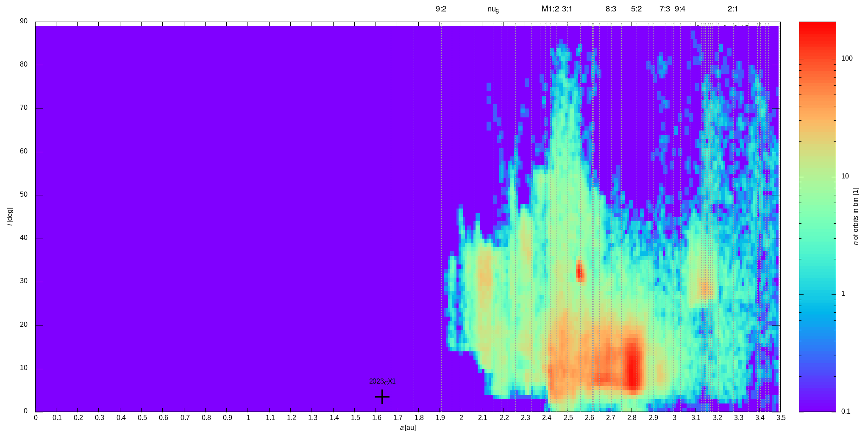Click the colorbar tick label 100
This screenshot has width=868, height=434.
tap(847, 58)
